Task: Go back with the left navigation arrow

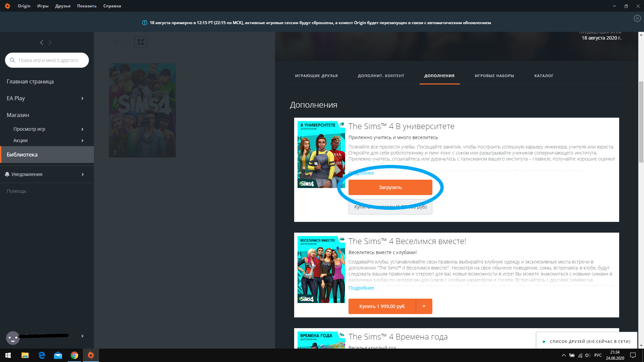Action: [42, 43]
